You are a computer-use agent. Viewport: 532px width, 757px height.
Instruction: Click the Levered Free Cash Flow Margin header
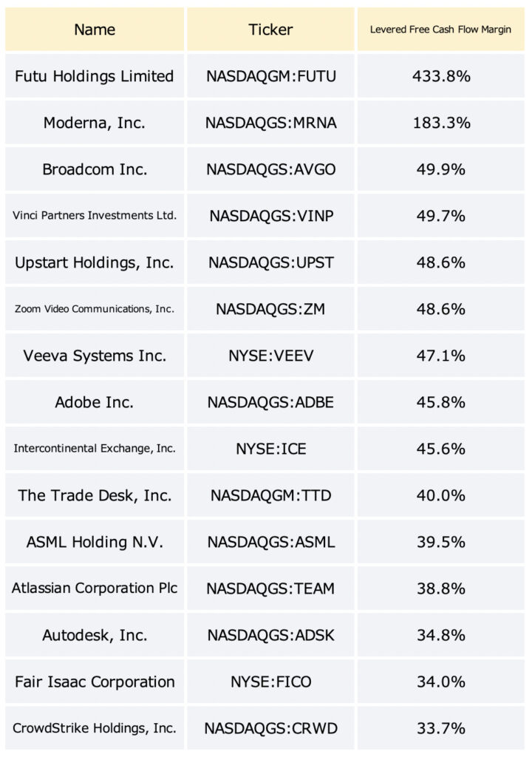[441, 30]
